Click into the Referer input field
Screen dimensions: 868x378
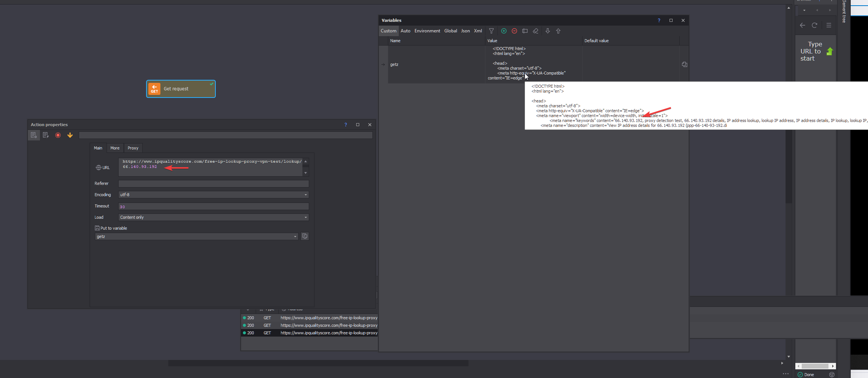[214, 183]
